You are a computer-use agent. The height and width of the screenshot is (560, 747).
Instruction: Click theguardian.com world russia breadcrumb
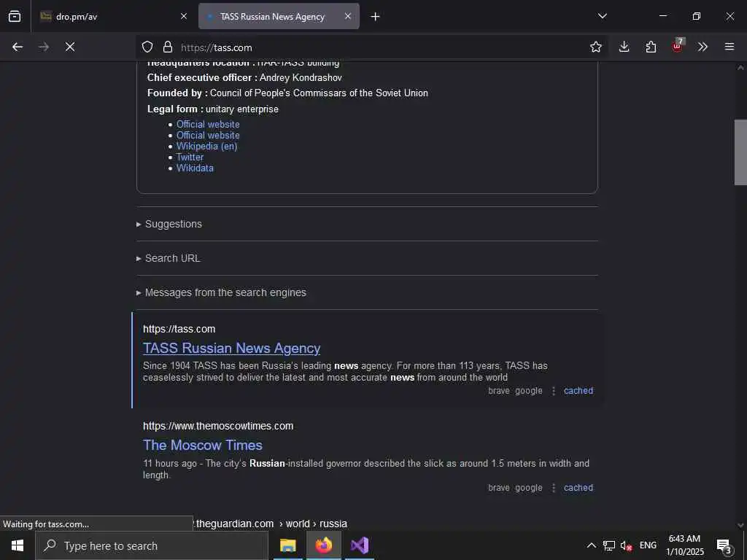point(271,524)
